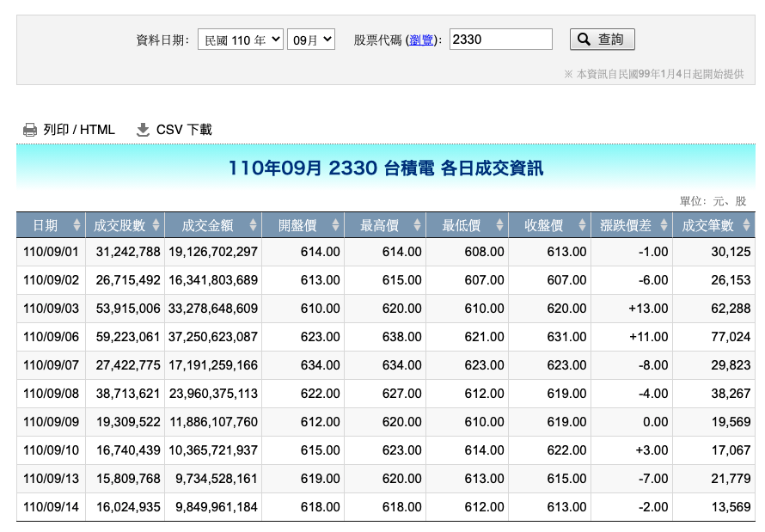765x532 pixels.
Task: Click lowest price 607.00 on 110/09/02
Action: [484, 280]
